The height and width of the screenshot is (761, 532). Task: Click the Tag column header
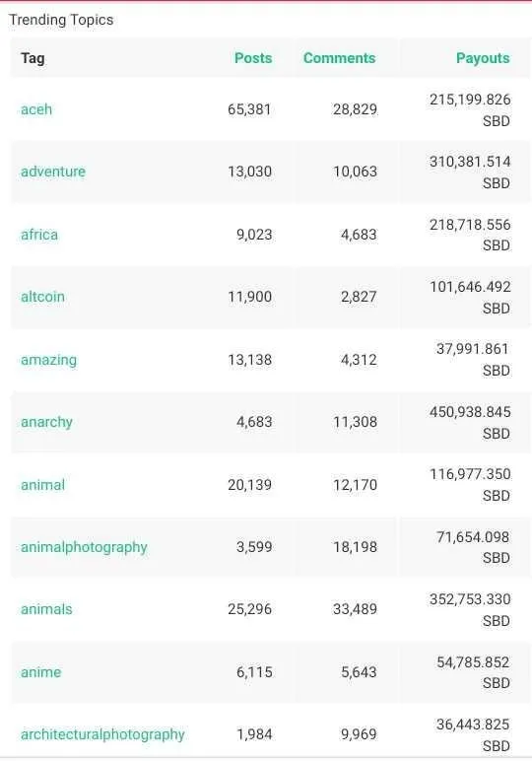click(33, 58)
